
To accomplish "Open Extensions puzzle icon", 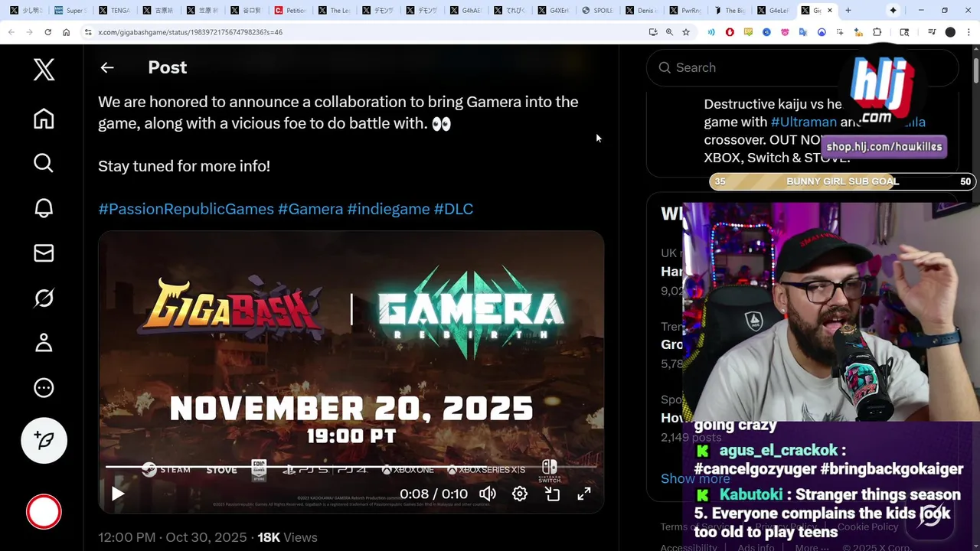I will (x=877, y=32).
